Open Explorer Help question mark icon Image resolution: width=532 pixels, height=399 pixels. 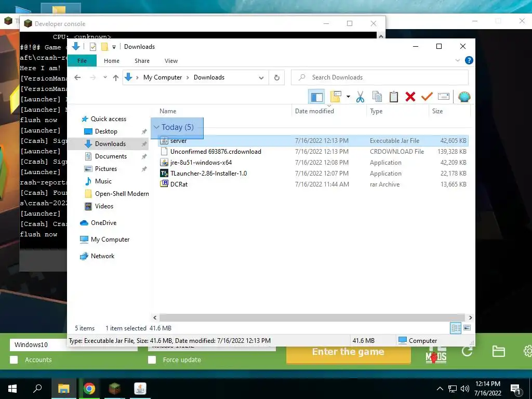coord(469,60)
